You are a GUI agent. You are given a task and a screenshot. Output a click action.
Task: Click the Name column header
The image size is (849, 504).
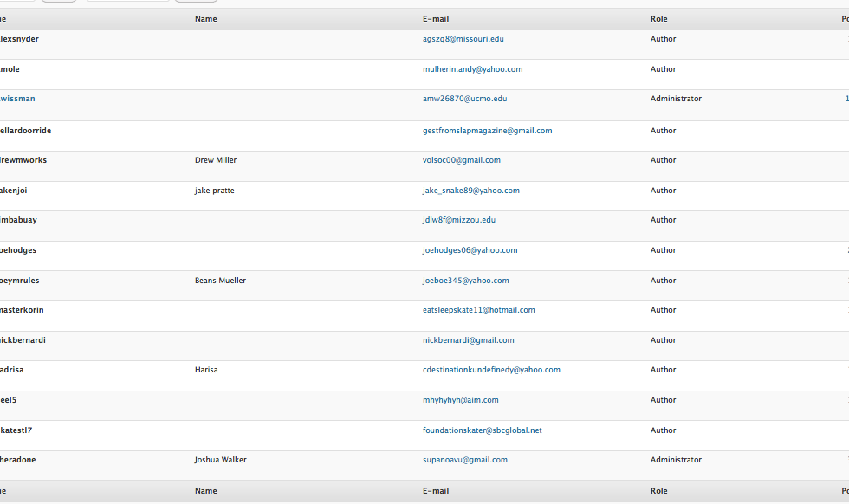[206, 19]
